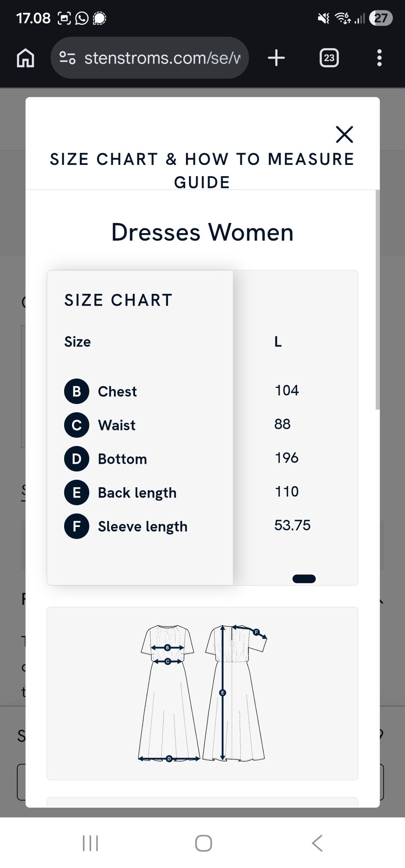The image size is (405, 868).
Task: Tap the dress measurement diagram image
Action: pyautogui.click(x=202, y=693)
